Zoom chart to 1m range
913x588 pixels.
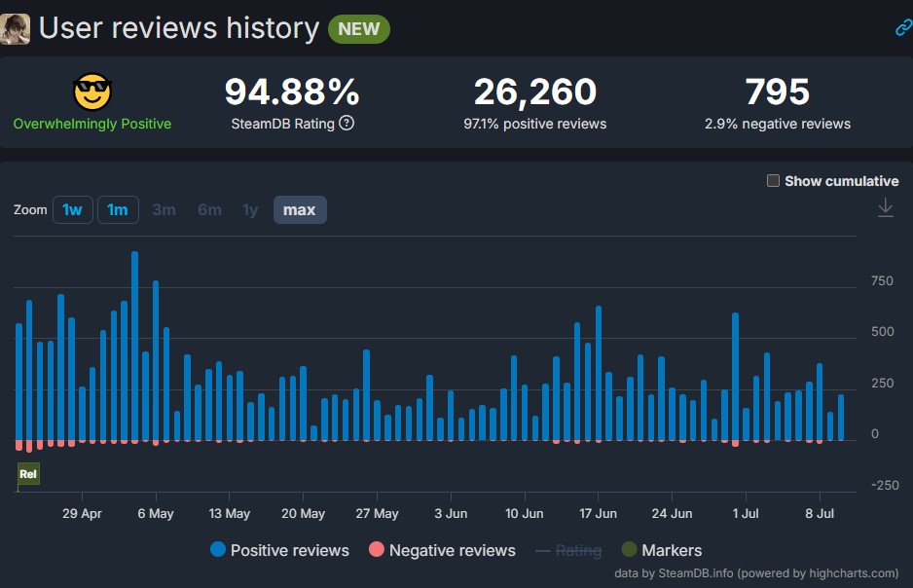(x=118, y=209)
